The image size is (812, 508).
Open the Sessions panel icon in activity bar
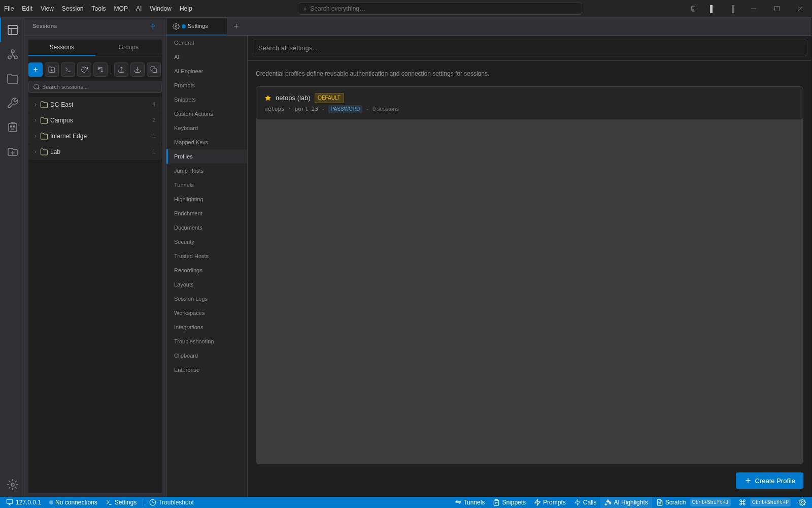click(x=13, y=30)
